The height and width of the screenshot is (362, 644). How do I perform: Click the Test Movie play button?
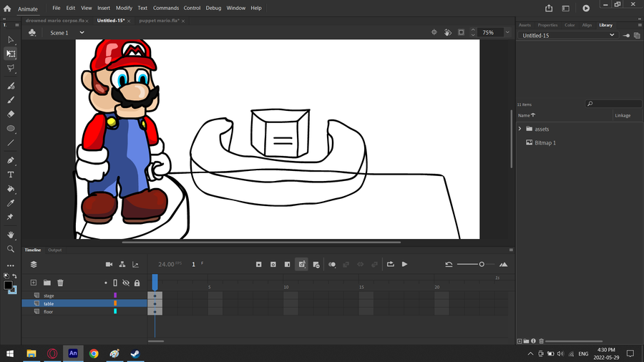(586, 8)
